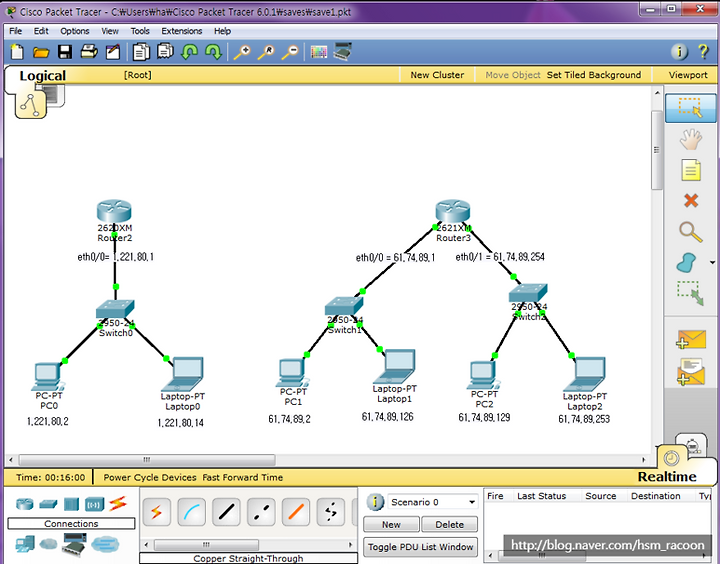Click Power Cycle Devices
Screen dimensions: 720x564
coord(150,477)
